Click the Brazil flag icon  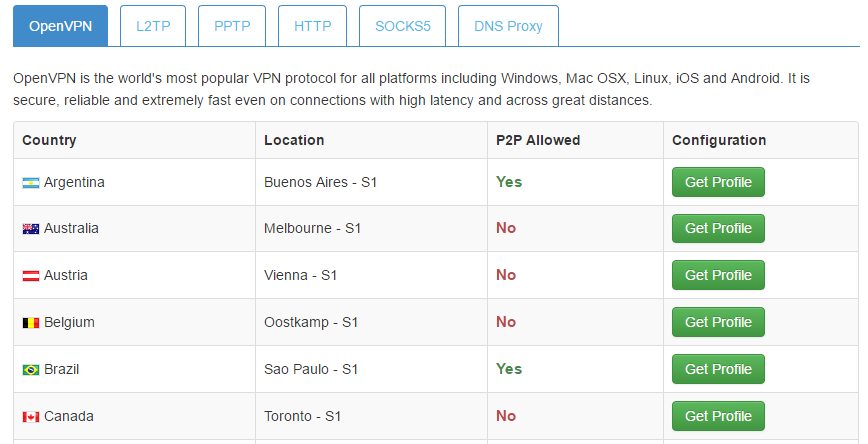coord(31,370)
